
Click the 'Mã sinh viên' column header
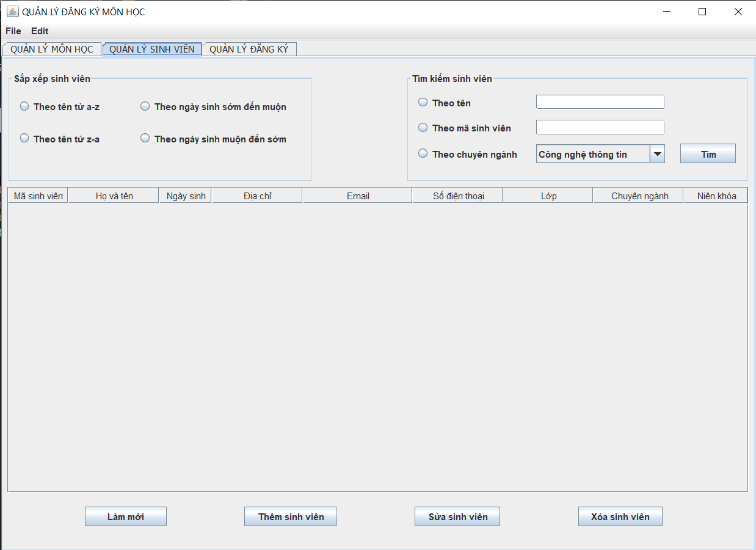pyautogui.click(x=38, y=196)
